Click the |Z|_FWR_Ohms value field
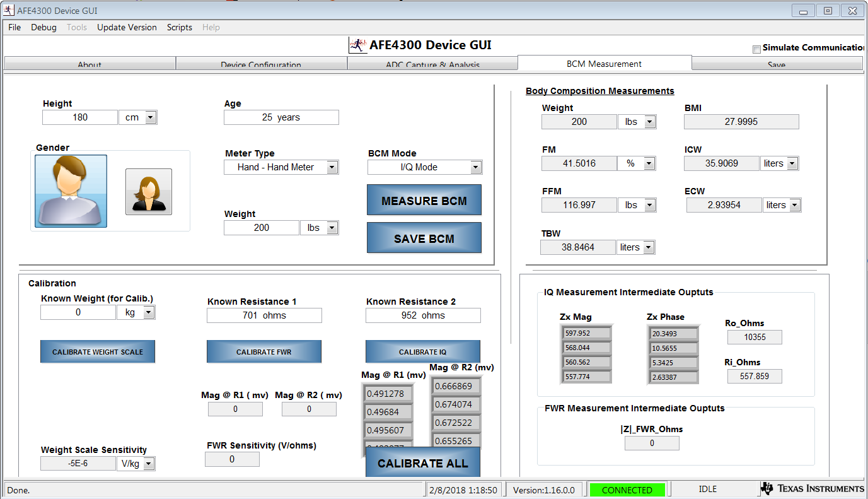This screenshot has width=868, height=499. point(652,443)
